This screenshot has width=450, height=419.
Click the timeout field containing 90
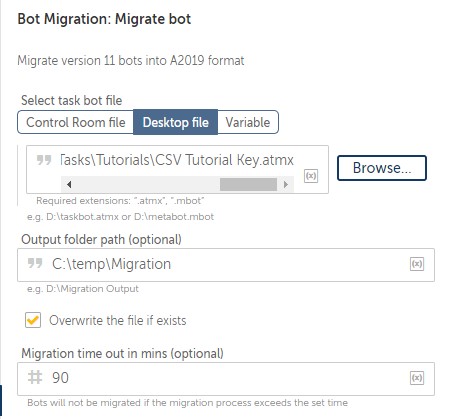point(226,379)
